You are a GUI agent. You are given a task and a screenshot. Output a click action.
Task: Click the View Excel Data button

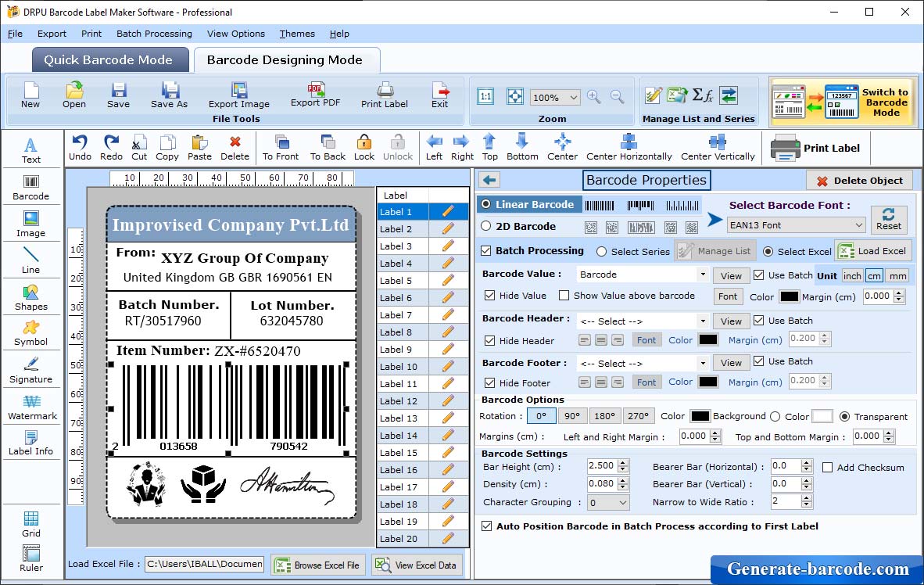pyautogui.click(x=417, y=565)
